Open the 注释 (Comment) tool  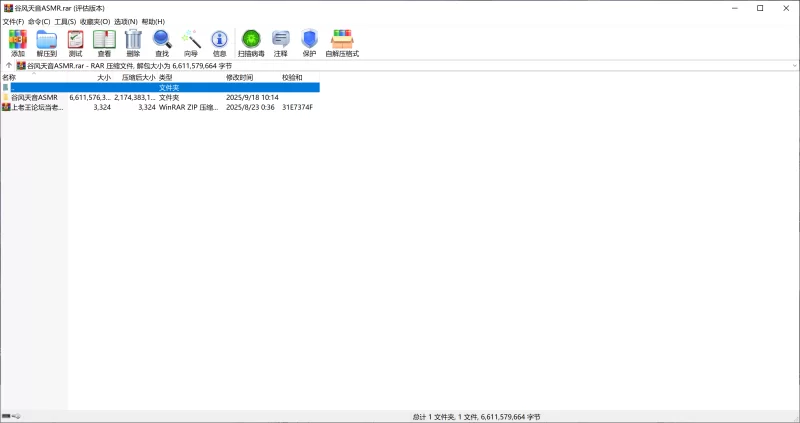click(x=281, y=43)
